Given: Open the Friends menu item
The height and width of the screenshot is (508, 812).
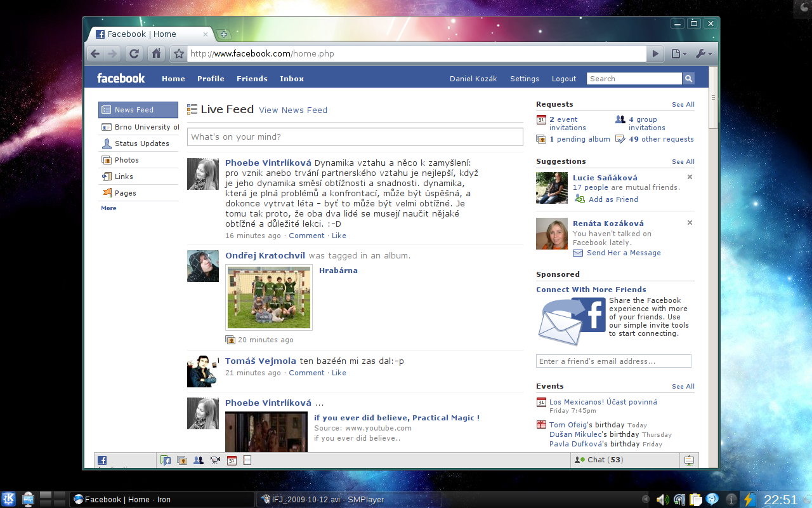Looking at the screenshot, I should 252,79.
